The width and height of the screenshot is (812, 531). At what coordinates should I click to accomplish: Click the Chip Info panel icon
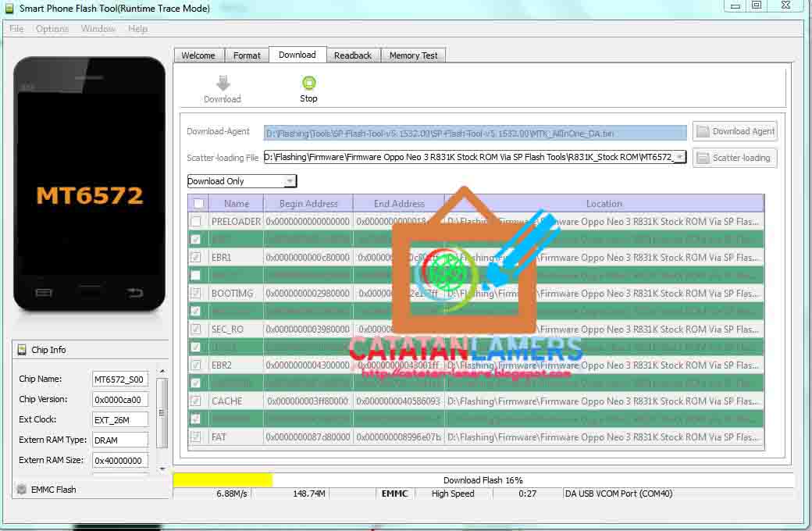pyautogui.click(x=22, y=350)
